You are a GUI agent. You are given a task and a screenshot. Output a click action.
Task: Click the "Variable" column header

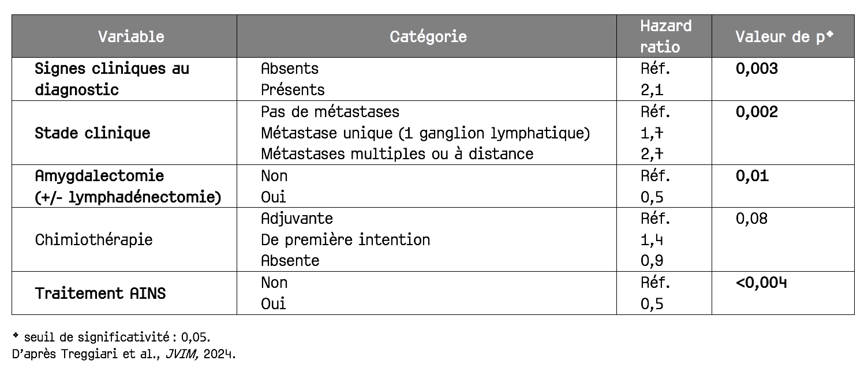tap(131, 37)
